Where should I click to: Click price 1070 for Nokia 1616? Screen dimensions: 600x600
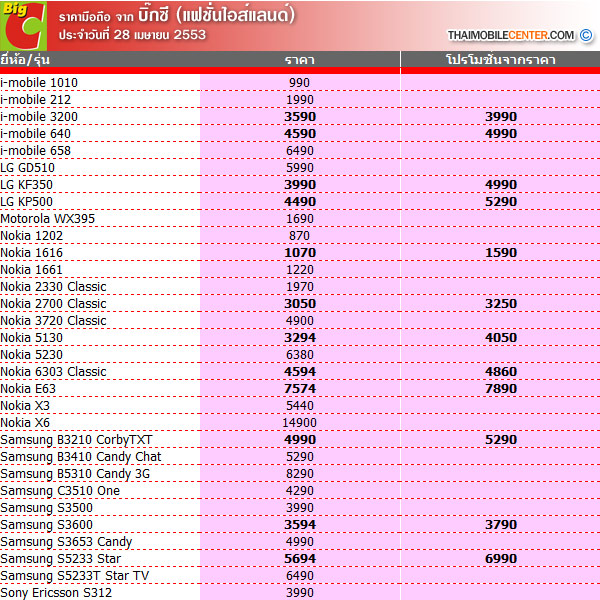300,253
